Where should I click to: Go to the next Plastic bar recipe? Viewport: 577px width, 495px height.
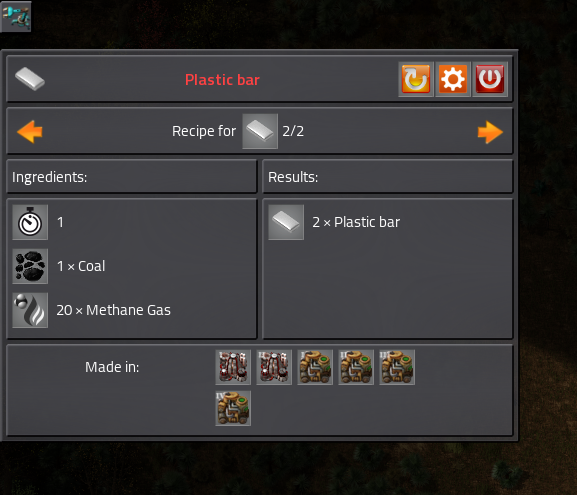[x=490, y=132]
